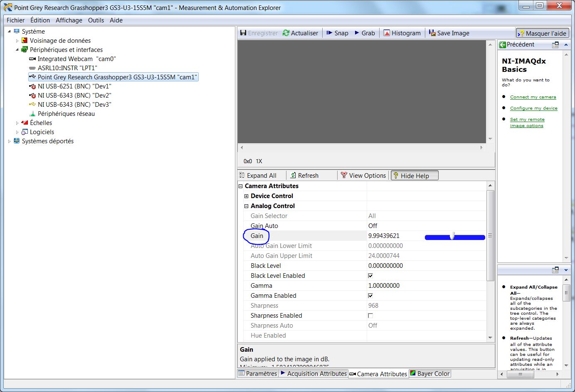Viewport: 575px width, 392px height.
Task: Click the Gain slider handle
Action: pyautogui.click(x=452, y=236)
